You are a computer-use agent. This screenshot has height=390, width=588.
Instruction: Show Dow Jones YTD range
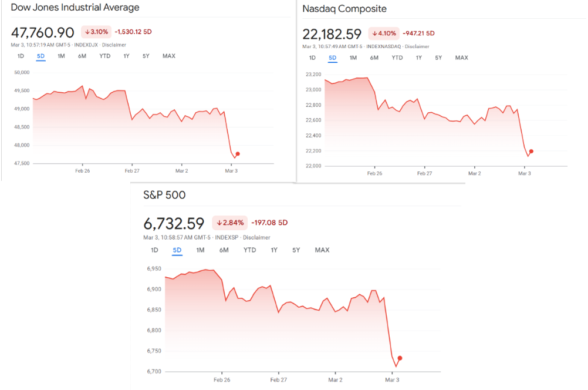pos(105,56)
